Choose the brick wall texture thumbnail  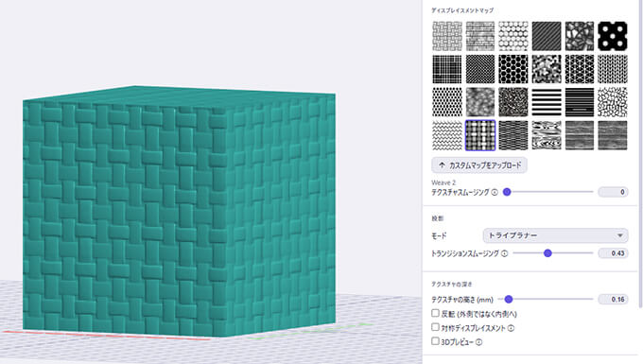(480, 37)
